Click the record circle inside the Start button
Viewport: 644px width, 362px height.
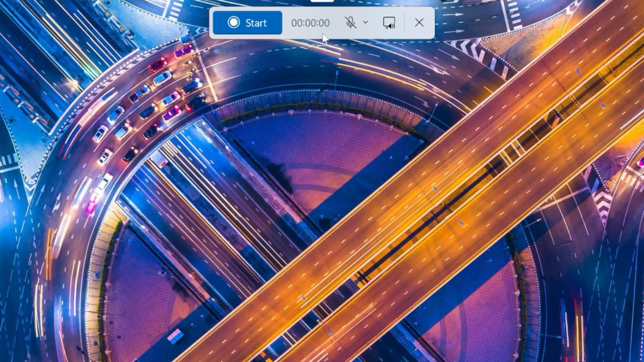pyautogui.click(x=234, y=23)
